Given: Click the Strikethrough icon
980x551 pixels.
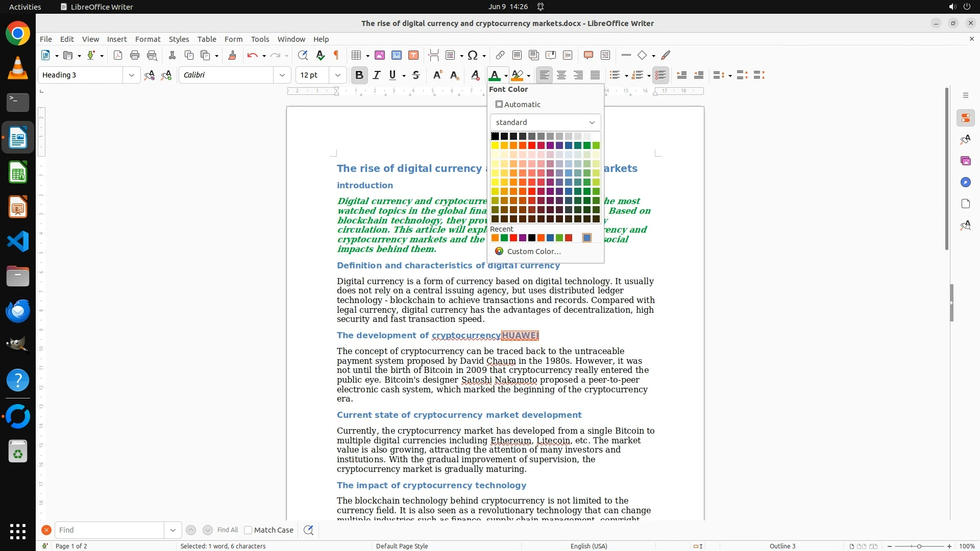Looking at the screenshot, I should 416,75.
